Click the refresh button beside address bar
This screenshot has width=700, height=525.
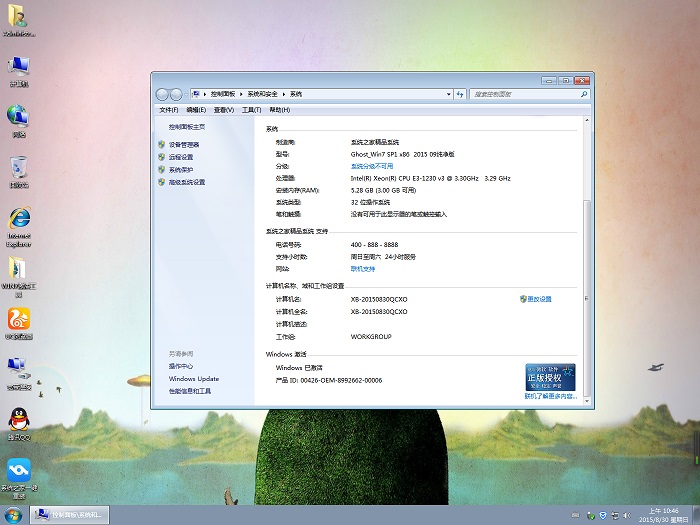(460, 94)
